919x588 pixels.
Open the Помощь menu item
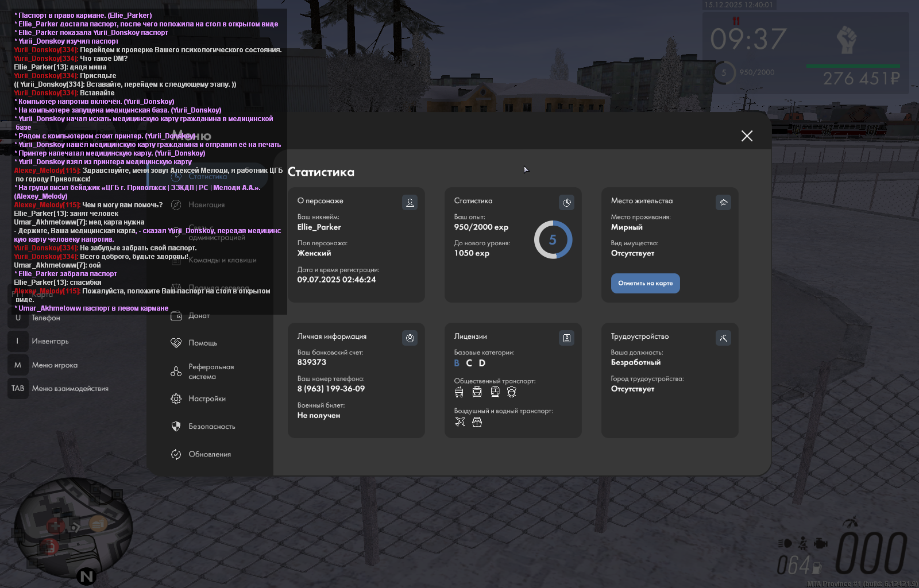(x=203, y=343)
